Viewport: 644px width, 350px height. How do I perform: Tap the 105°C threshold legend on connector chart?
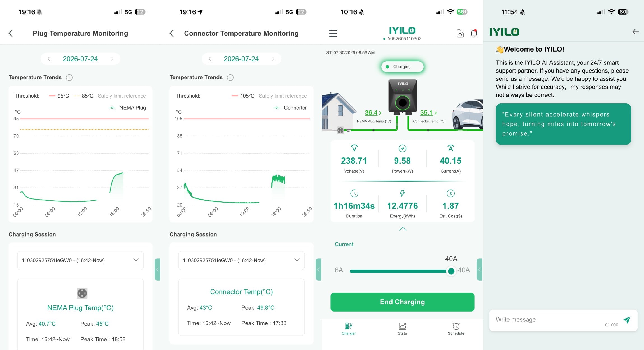point(243,96)
